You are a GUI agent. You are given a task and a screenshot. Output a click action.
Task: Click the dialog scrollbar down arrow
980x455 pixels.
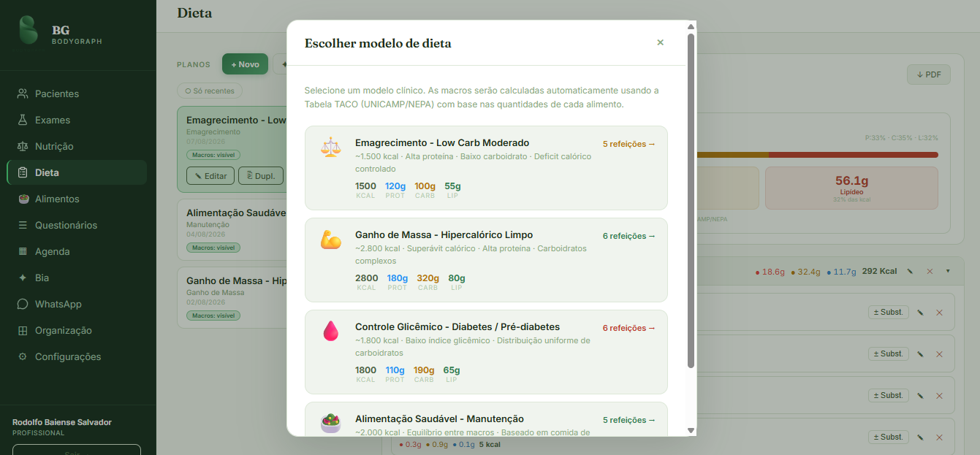click(691, 430)
